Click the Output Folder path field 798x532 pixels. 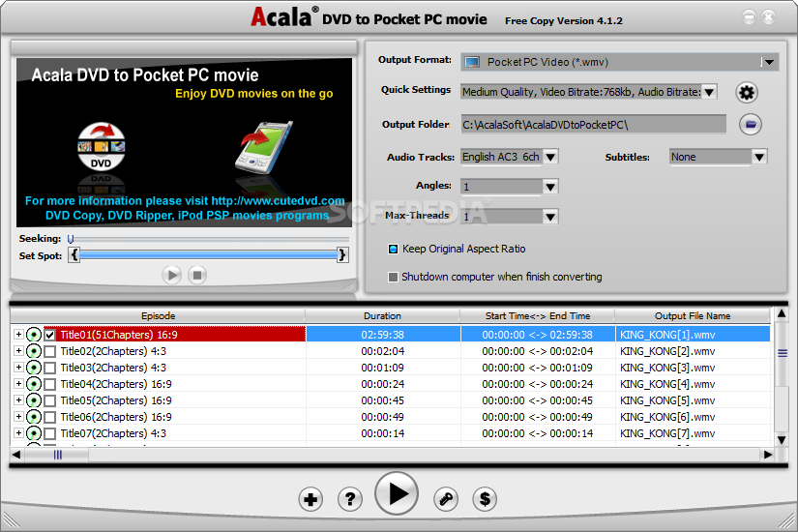[x=593, y=125]
